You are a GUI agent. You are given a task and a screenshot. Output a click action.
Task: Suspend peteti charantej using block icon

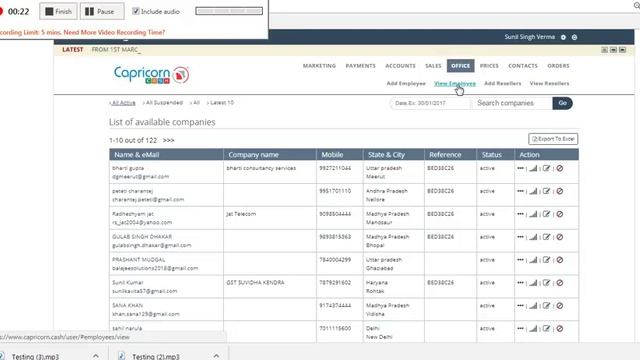(x=560, y=191)
